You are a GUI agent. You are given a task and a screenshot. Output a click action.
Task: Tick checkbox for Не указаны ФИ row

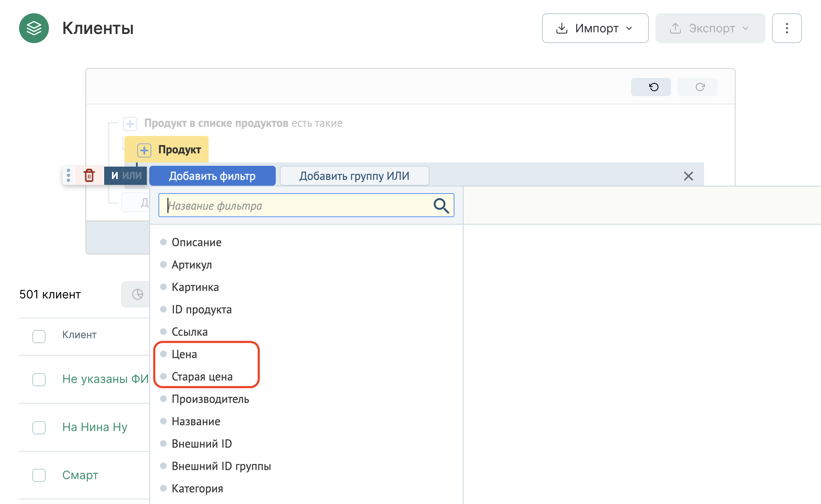[x=39, y=379]
